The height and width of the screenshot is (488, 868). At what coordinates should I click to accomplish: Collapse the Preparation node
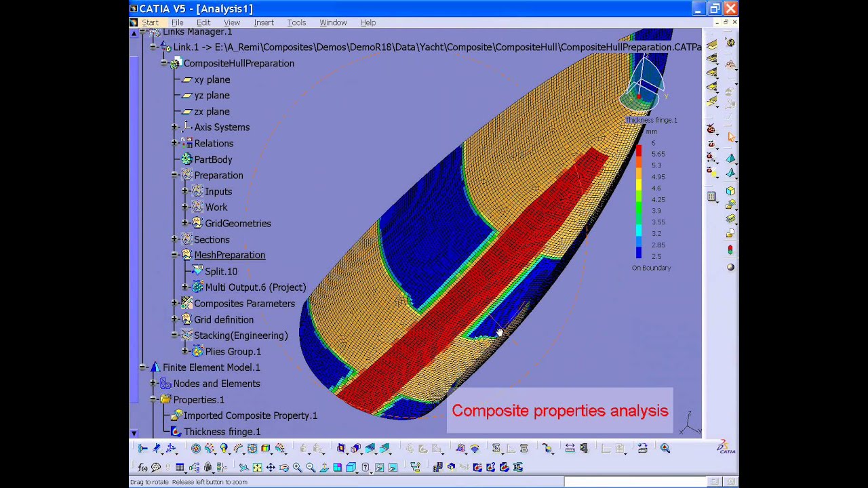[175, 176]
